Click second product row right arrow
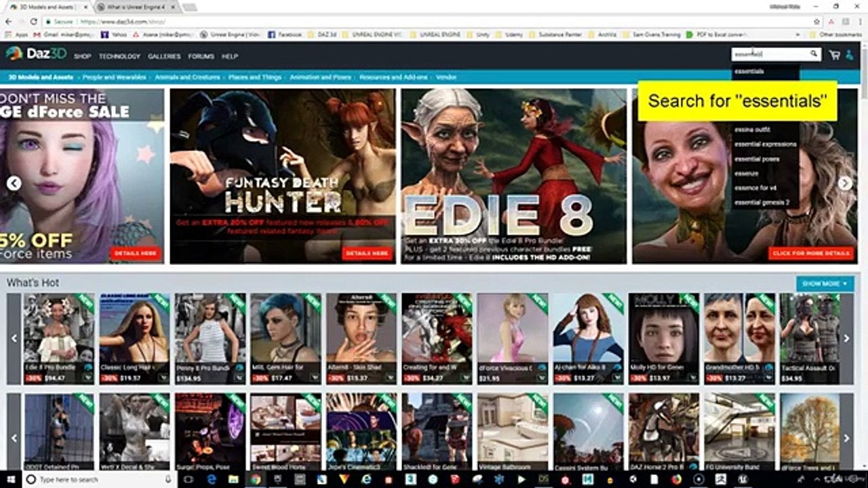This screenshot has height=488, width=868. (846, 438)
